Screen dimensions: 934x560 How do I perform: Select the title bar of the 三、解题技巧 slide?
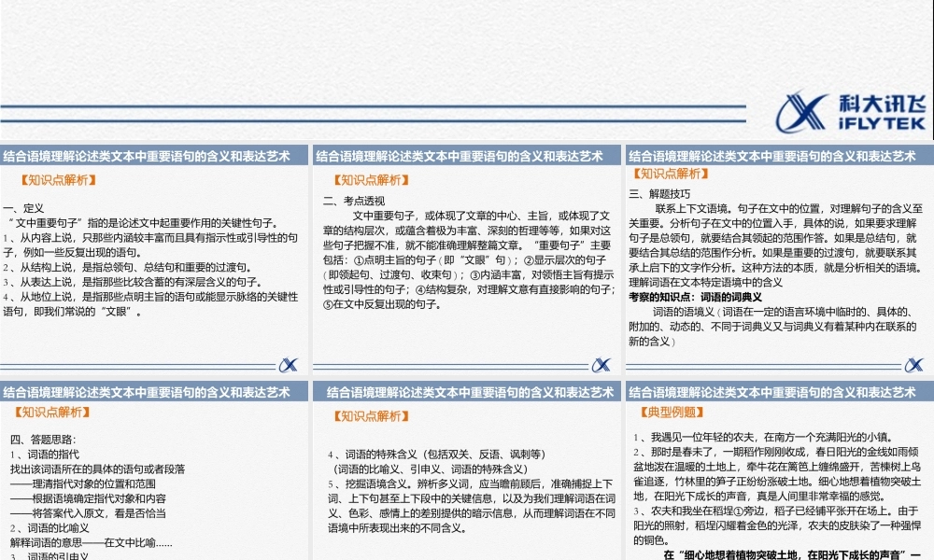click(779, 156)
